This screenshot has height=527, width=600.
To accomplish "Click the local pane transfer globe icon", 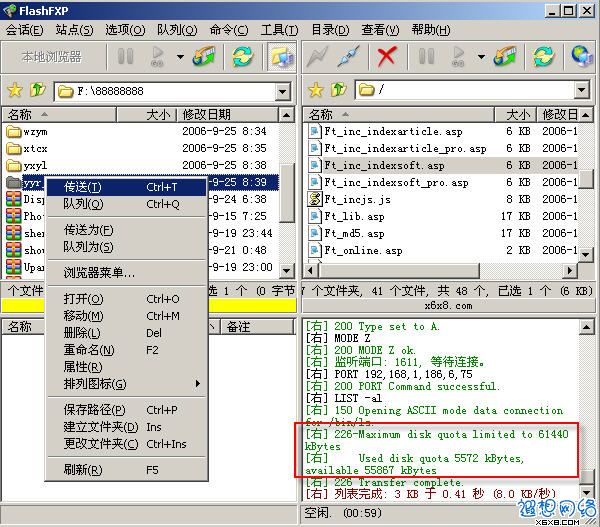I will (204, 57).
